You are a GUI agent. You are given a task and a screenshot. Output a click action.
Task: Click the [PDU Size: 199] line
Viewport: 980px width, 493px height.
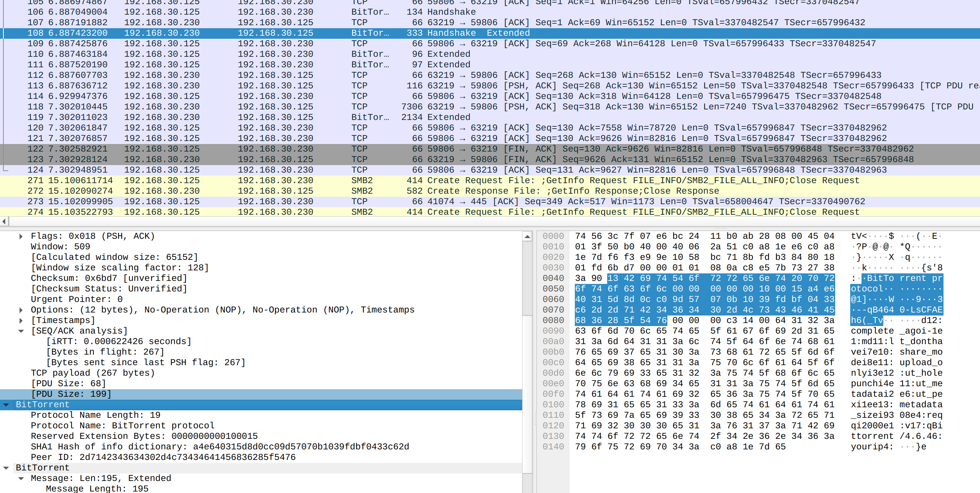click(x=71, y=394)
